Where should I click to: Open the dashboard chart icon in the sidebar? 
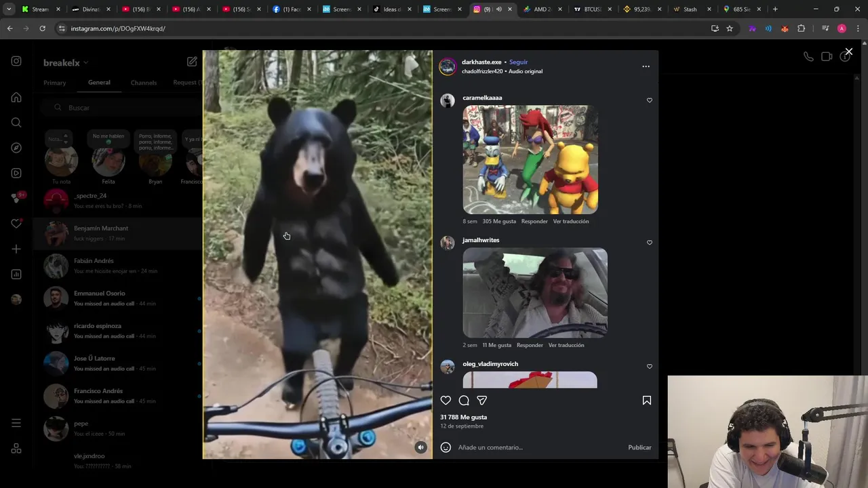click(16, 274)
